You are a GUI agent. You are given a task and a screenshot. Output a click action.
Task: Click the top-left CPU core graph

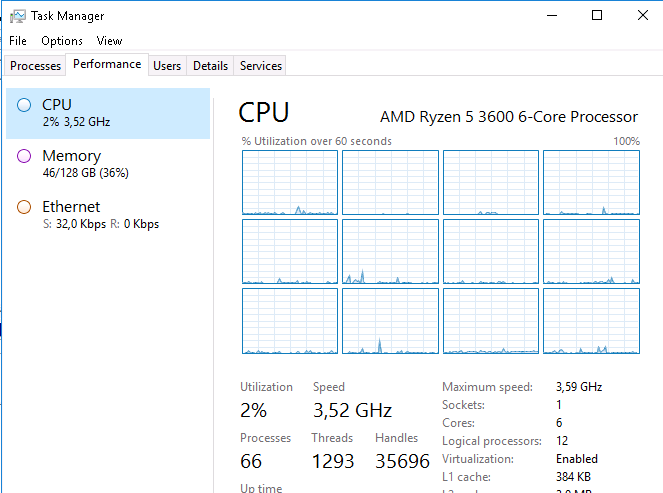click(x=290, y=183)
